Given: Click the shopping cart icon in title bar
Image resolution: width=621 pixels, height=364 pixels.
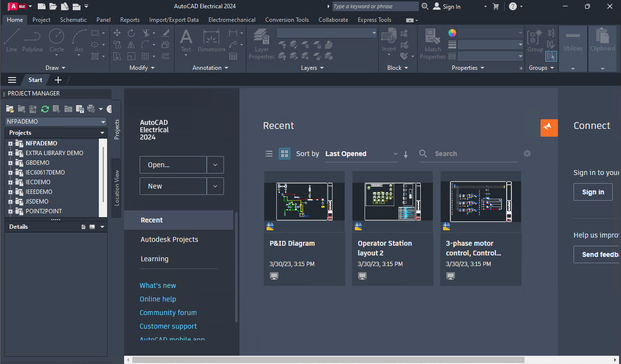Looking at the screenshot, I should (x=495, y=6).
